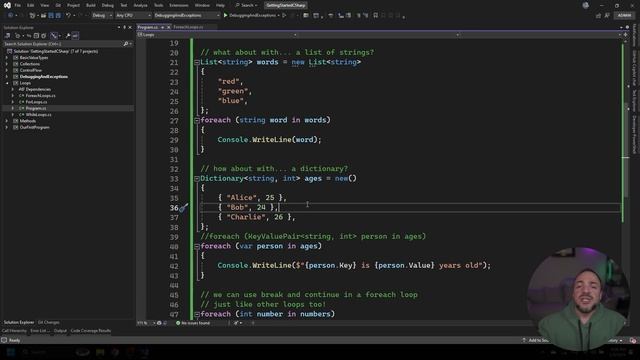Click the Undo toolbar icon
This screenshot has width=640, height=360.
click(x=68, y=16)
